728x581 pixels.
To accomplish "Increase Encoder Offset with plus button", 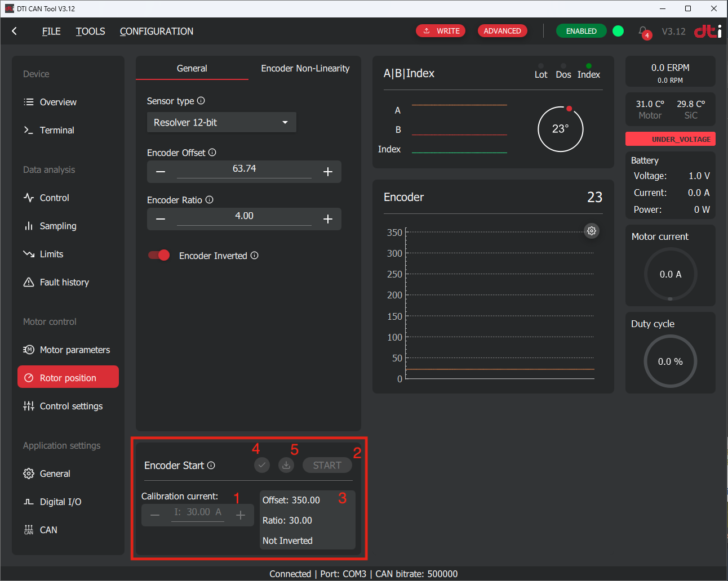I will (x=328, y=172).
